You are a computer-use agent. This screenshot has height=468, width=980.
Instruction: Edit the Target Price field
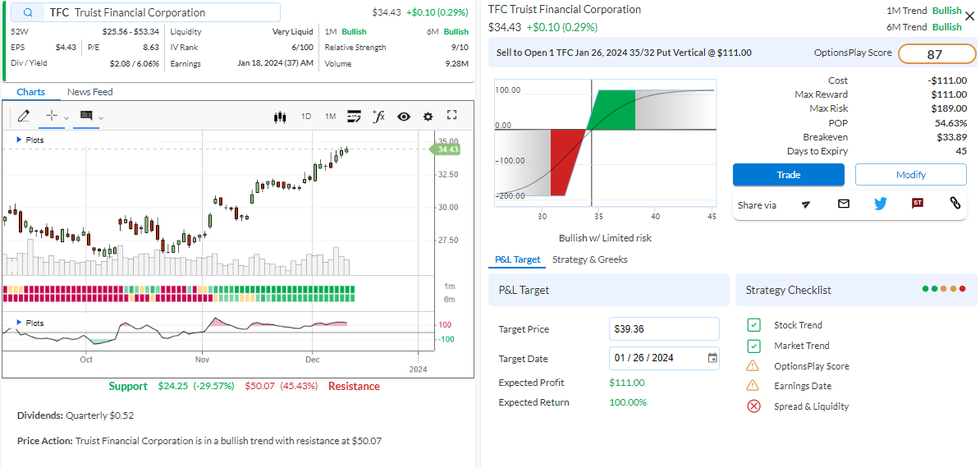(x=664, y=328)
